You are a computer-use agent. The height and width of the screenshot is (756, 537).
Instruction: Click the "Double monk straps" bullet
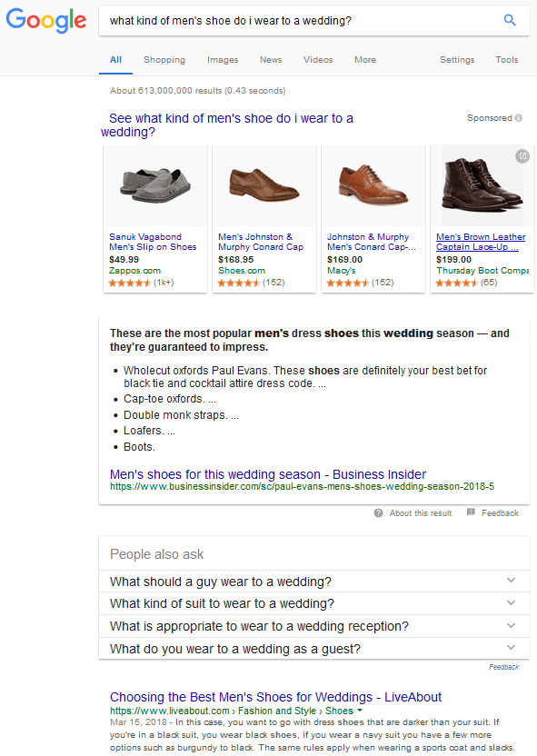(x=181, y=415)
